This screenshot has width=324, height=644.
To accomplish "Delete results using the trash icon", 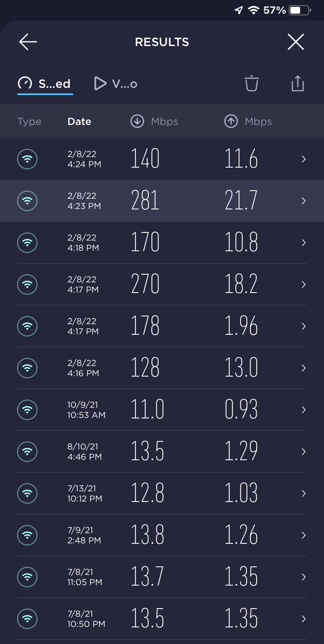I will tap(252, 83).
